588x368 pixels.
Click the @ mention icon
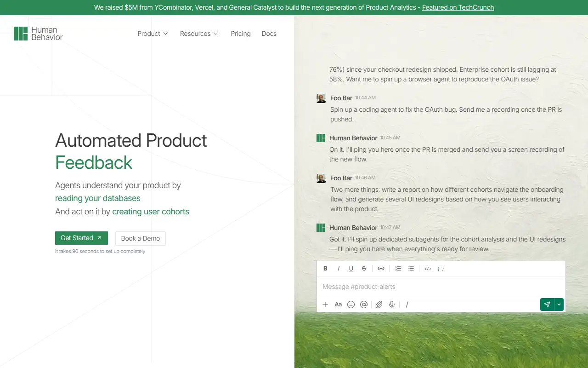coord(364,305)
